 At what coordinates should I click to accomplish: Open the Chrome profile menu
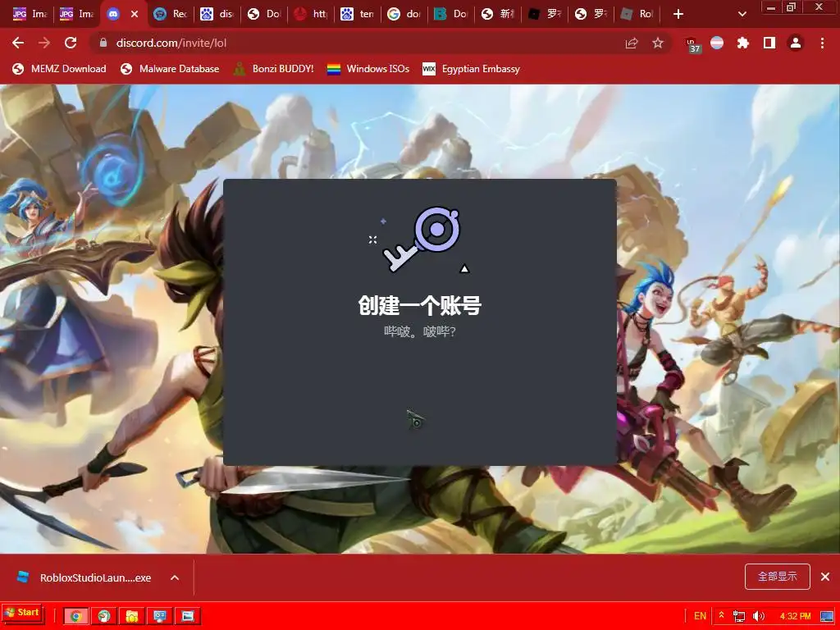(x=796, y=43)
